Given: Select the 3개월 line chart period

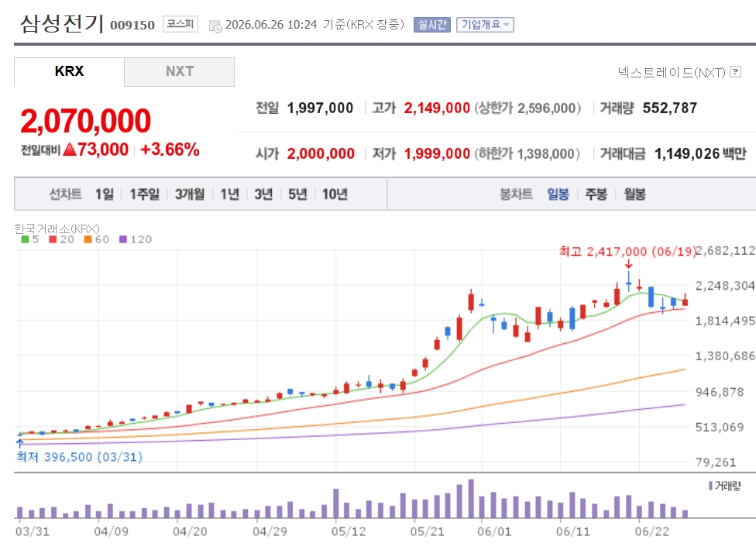Looking at the screenshot, I should click(190, 194).
